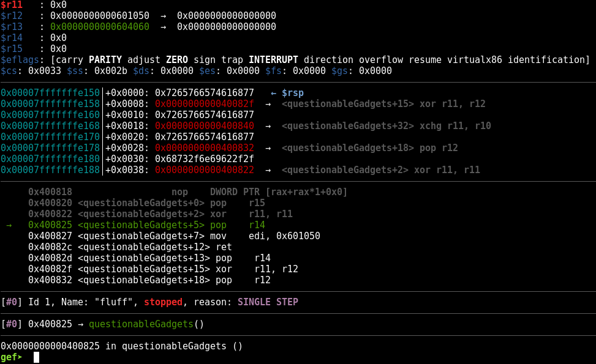Click the nop DWORD PTR instruction line
This screenshot has width=596, height=364.
tap(188, 191)
